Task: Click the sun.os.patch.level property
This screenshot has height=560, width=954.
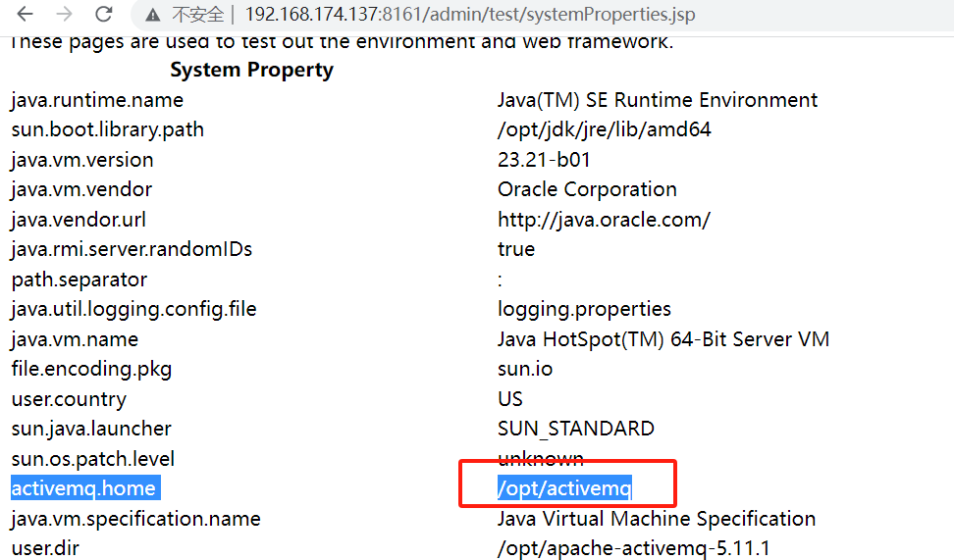Action: coord(93,458)
